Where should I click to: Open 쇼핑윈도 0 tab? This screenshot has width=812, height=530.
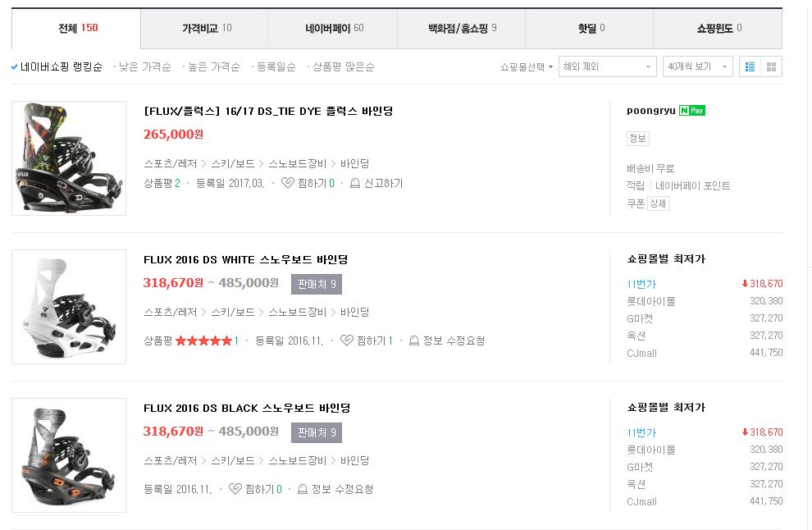[718, 29]
